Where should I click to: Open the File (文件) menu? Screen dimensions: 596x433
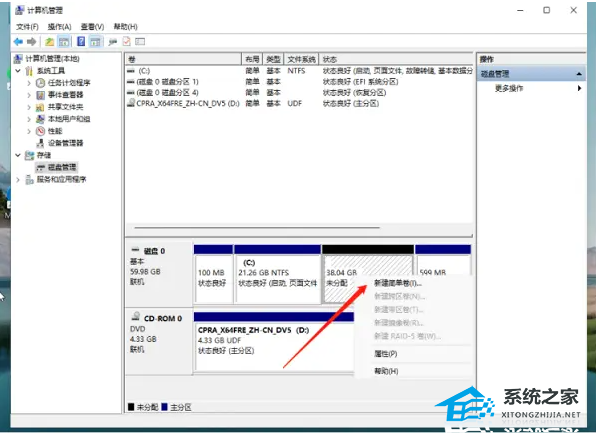27,27
